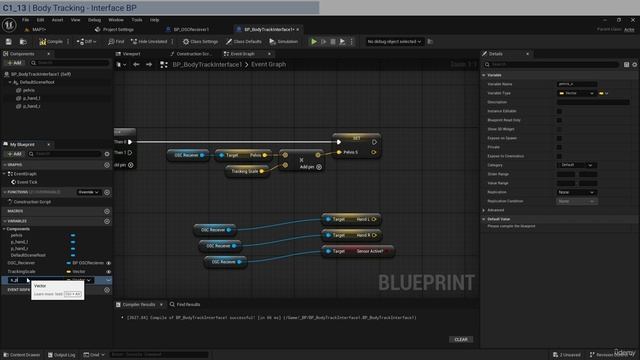Open the Edit menu
The width and height of the screenshot is (640, 360).
pyautogui.click(x=40, y=20)
